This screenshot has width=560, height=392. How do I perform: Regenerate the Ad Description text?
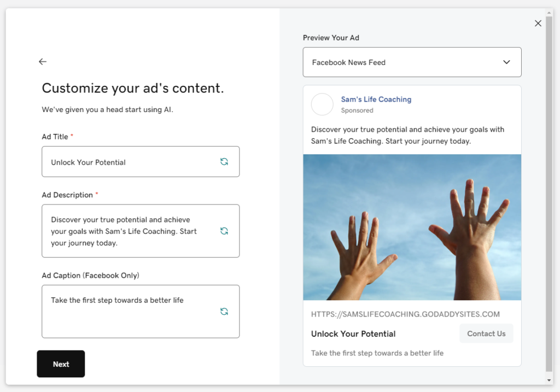pos(224,231)
